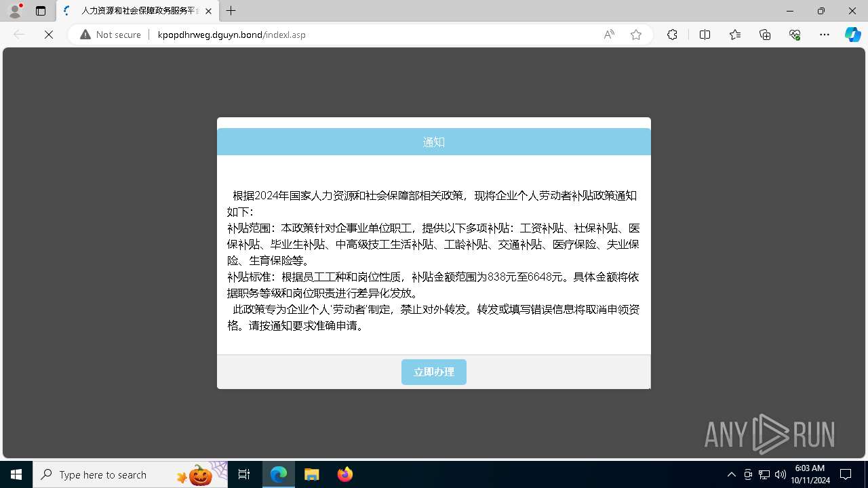This screenshot has height=488, width=868.
Task: Restore down the browser window
Action: [821, 11]
